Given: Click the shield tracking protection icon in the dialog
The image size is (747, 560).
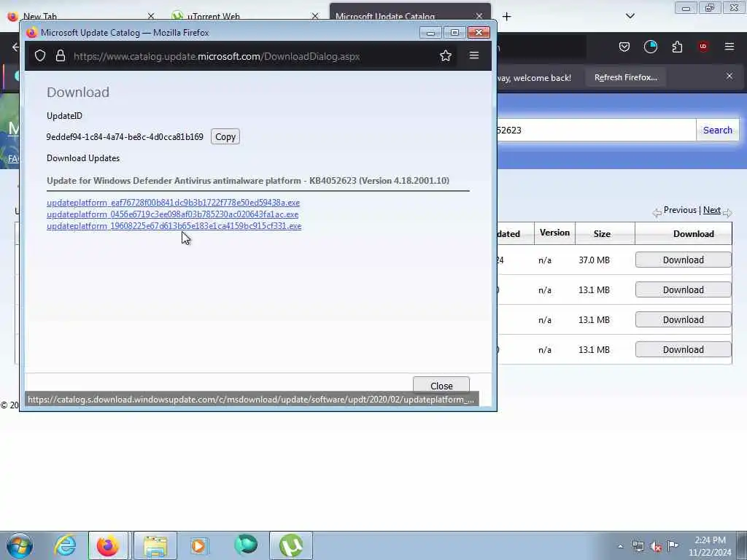Looking at the screenshot, I should (40, 55).
